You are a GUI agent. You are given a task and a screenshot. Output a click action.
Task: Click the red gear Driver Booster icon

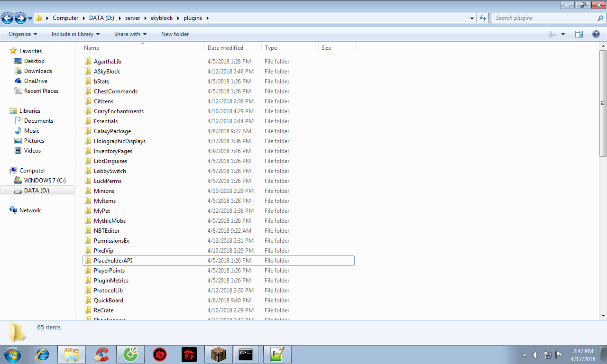click(x=160, y=354)
